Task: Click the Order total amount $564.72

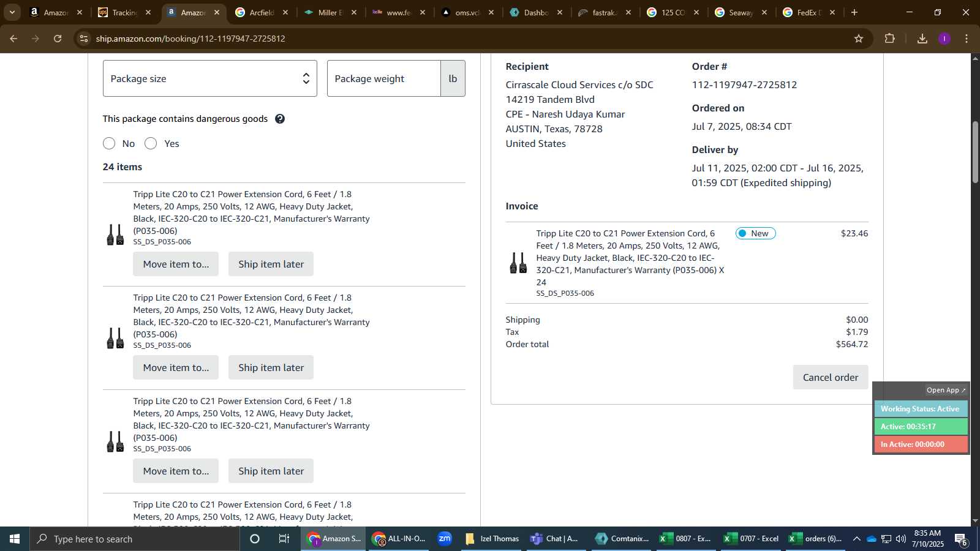Action: 852,344
